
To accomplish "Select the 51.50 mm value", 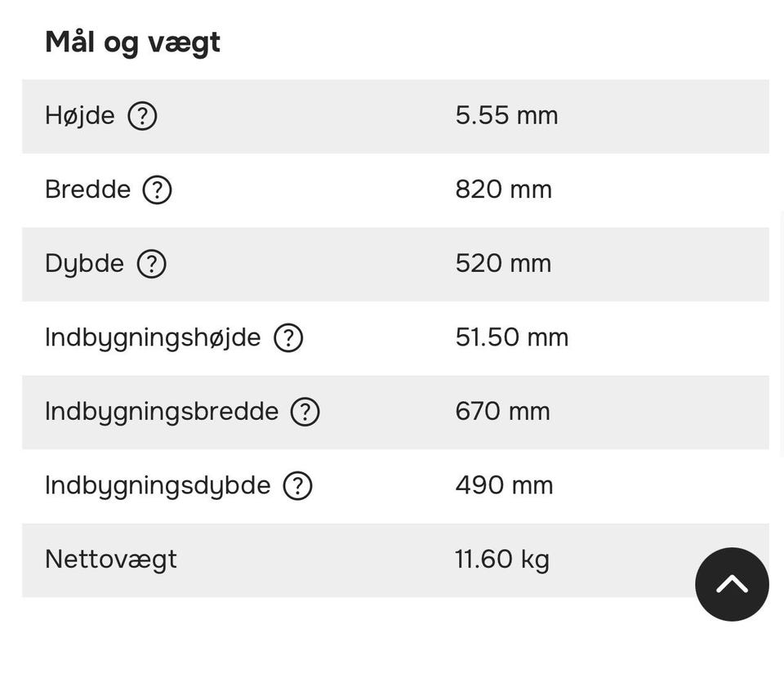I will click(x=511, y=337).
